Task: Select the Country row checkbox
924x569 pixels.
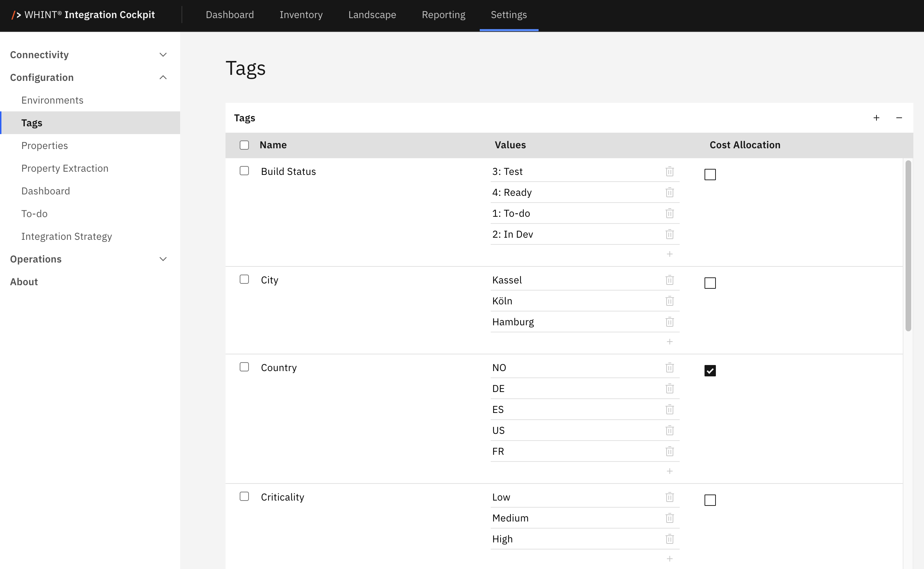Action: click(244, 367)
